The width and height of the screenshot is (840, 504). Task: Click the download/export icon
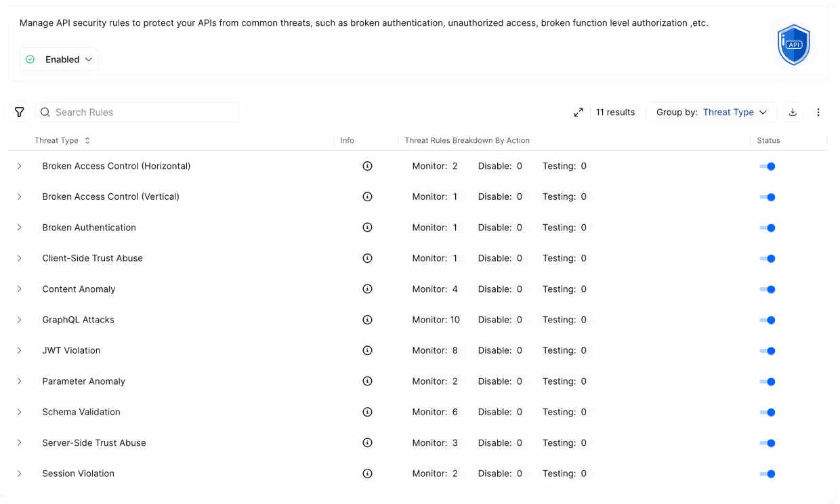pyautogui.click(x=793, y=112)
